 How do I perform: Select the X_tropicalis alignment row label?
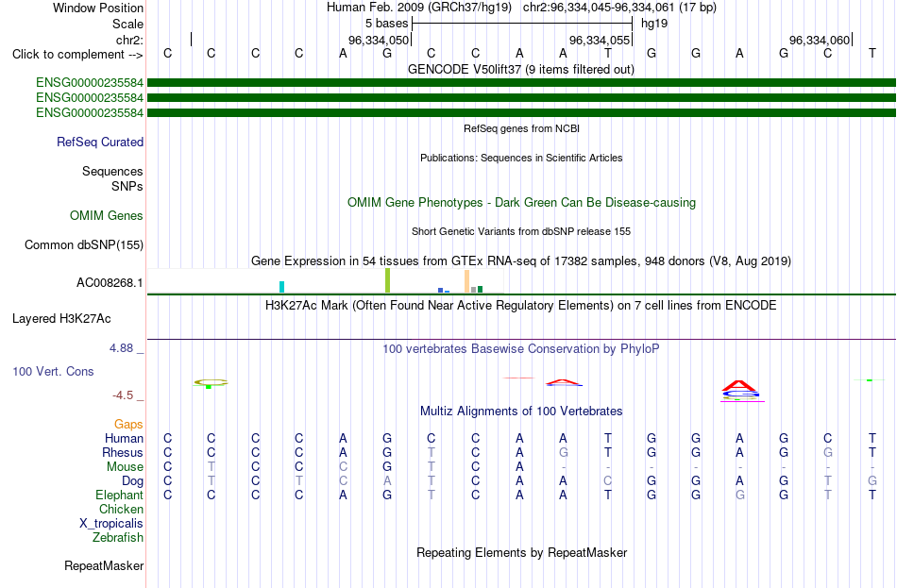point(111,524)
